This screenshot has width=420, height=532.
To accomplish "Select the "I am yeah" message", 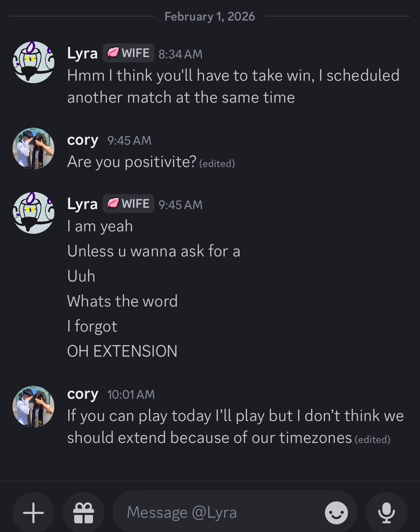I will (x=100, y=226).
